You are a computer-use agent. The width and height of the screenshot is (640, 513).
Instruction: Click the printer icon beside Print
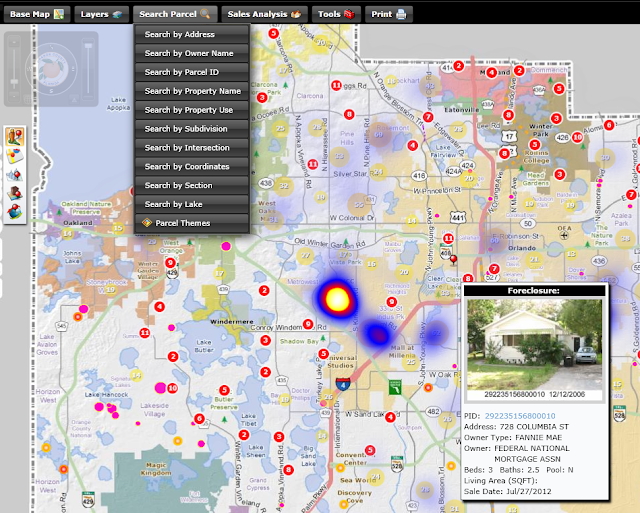[x=401, y=14]
